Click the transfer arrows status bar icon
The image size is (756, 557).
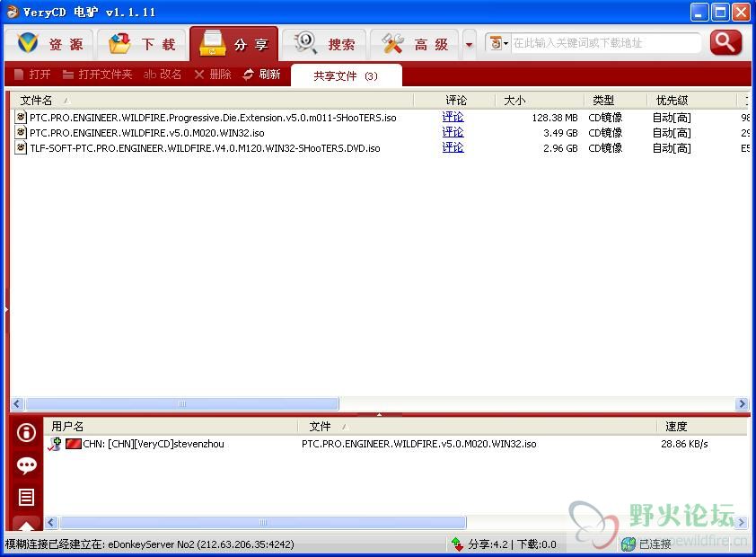coord(457,544)
